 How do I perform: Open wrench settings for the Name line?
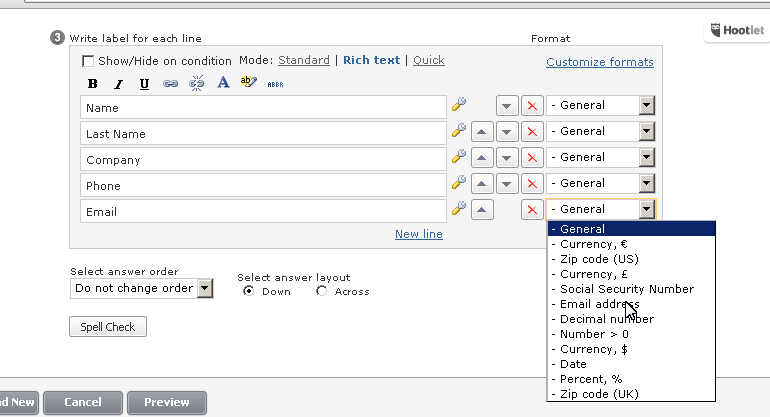coord(459,104)
